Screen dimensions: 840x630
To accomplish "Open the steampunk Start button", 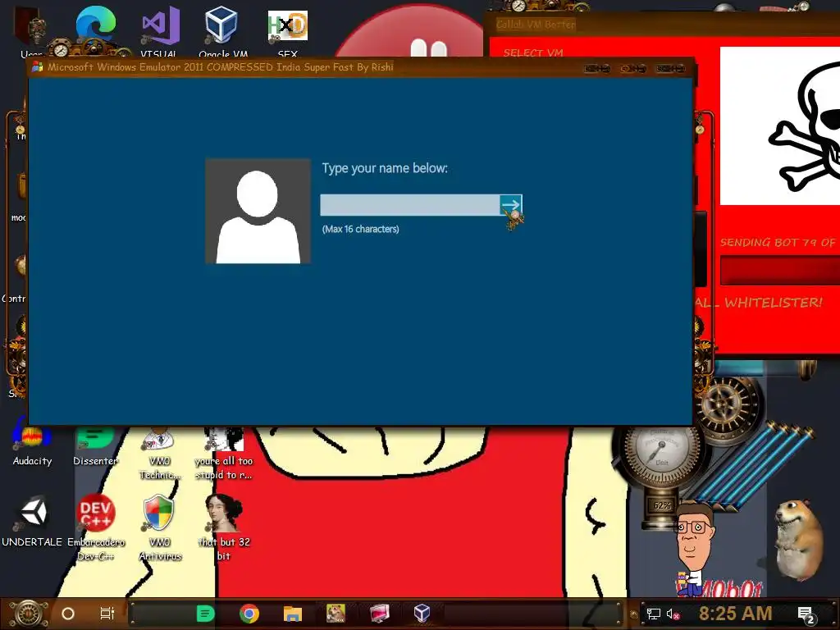I will coord(29,614).
